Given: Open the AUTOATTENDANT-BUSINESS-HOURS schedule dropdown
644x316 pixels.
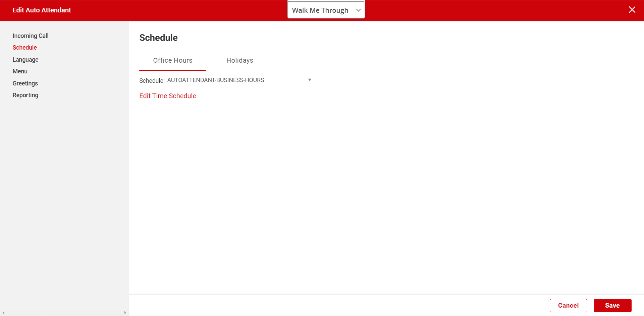Looking at the screenshot, I should click(240, 80).
